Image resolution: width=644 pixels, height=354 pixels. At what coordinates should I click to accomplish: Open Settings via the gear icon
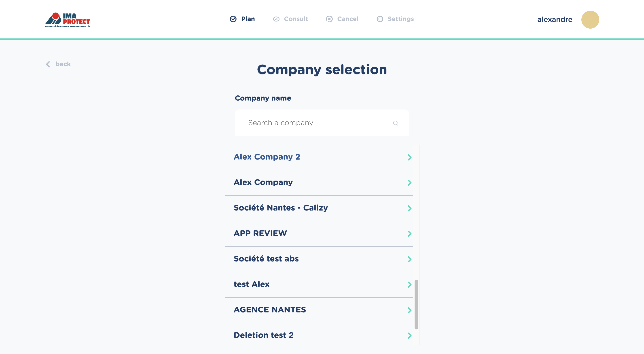pyautogui.click(x=380, y=19)
